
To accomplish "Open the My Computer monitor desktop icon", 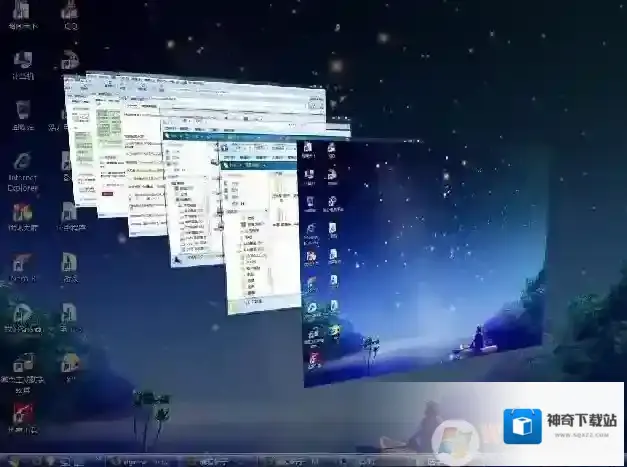I will (x=22, y=60).
